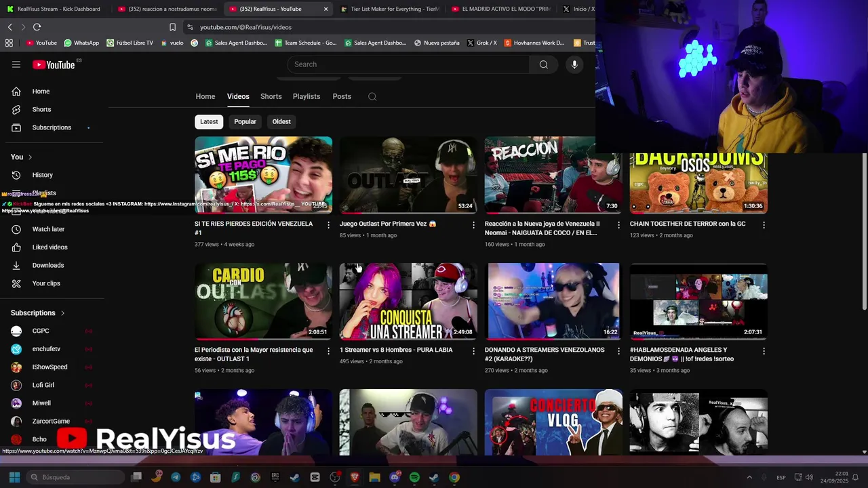Viewport: 868px width, 488px height.
Task: Switch to the channel Posts tab
Action: coord(342,96)
